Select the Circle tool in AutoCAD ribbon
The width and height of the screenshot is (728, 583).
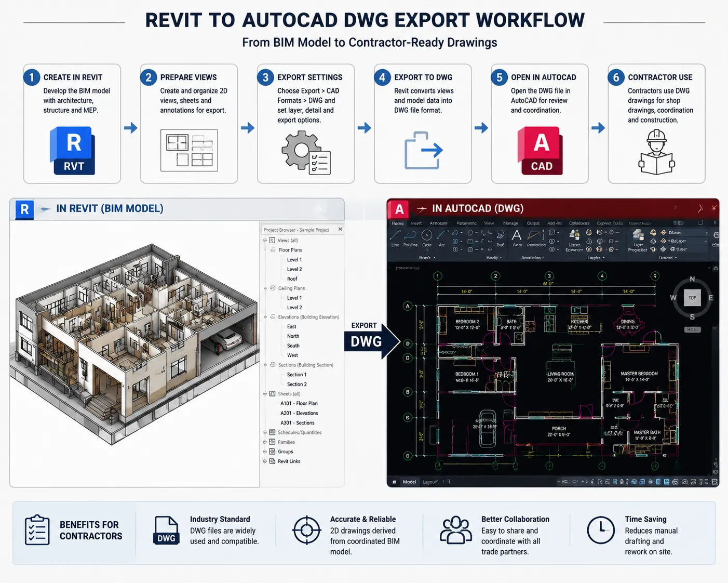[x=427, y=239]
